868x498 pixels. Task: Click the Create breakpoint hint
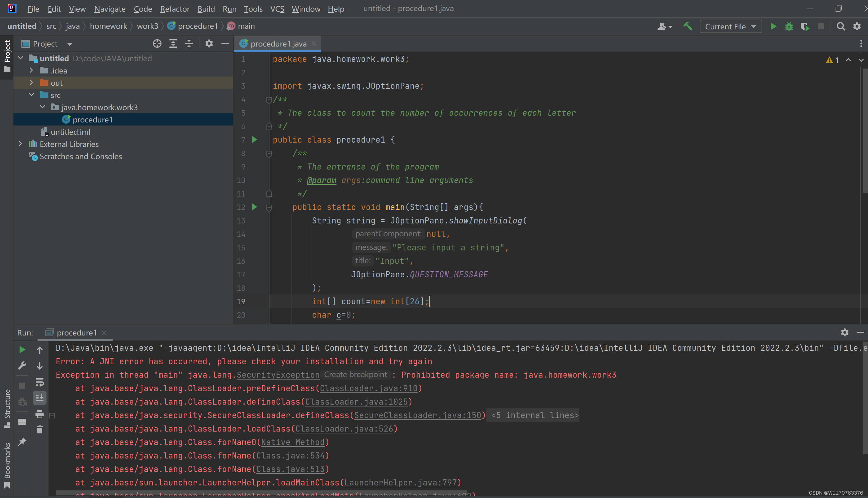coord(355,375)
